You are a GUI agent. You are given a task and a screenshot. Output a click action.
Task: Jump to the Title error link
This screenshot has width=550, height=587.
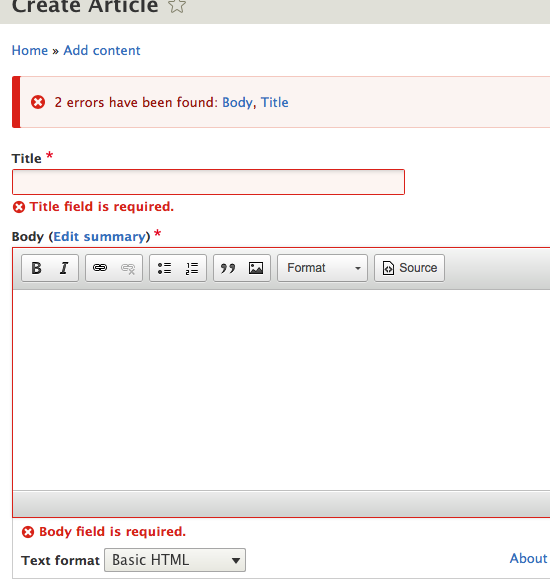click(274, 102)
